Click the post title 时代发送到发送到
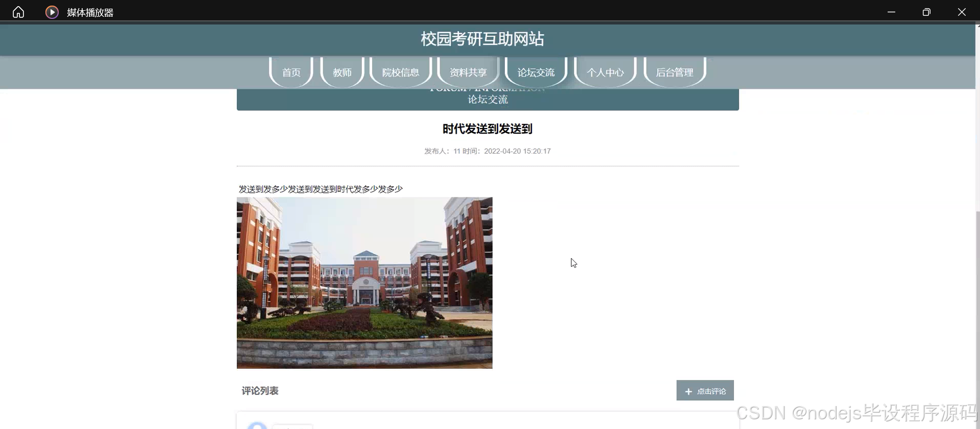980x429 pixels. (x=487, y=129)
